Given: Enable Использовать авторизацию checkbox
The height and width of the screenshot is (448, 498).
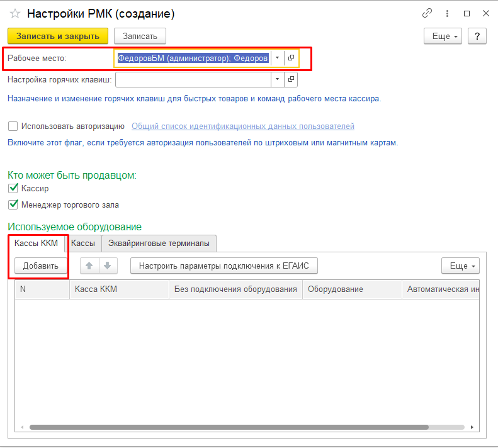Looking at the screenshot, I should click(x=13, y=126).
